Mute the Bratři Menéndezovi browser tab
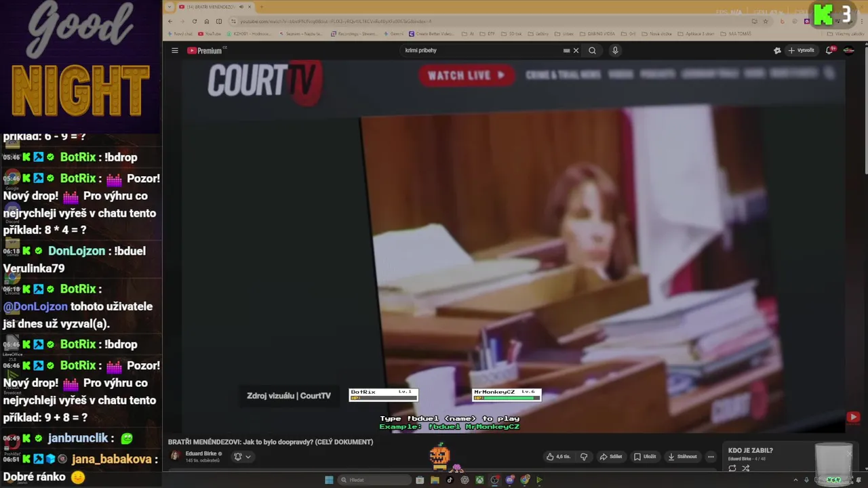Image resolution: width=868 pixels, height=488 pixels. coord(241,7)
